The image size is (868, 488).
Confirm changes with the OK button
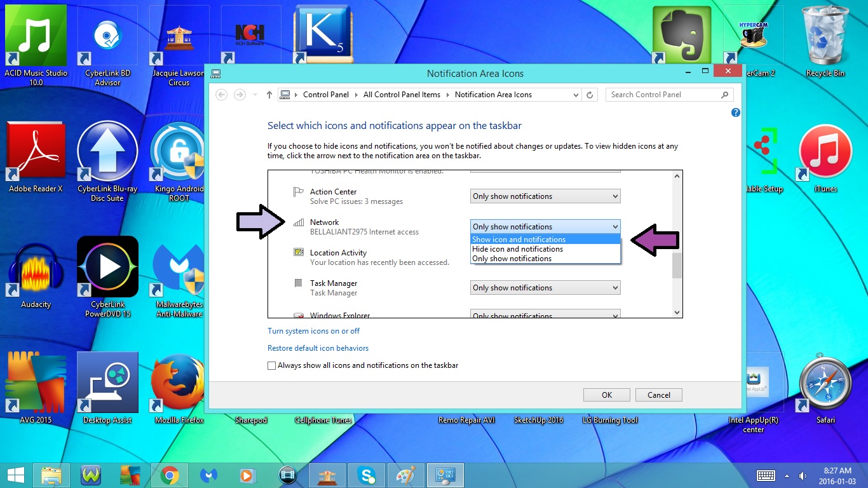(607, 395)
